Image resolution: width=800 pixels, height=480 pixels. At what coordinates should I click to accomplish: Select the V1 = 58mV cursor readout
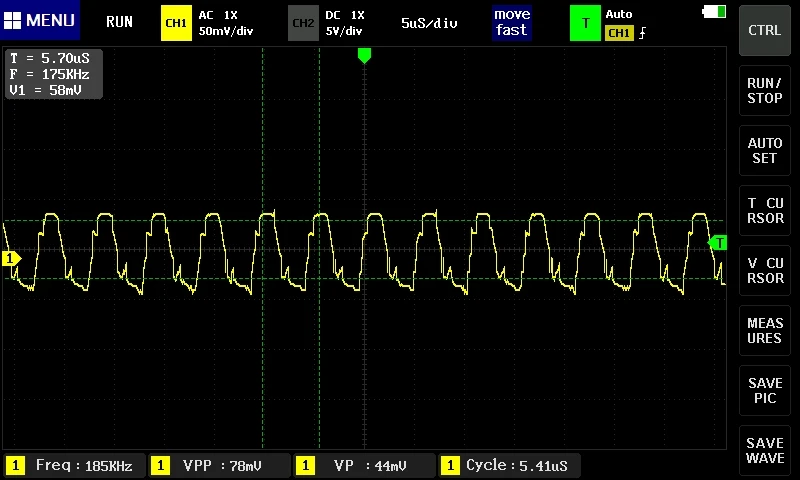coord(45,90)
